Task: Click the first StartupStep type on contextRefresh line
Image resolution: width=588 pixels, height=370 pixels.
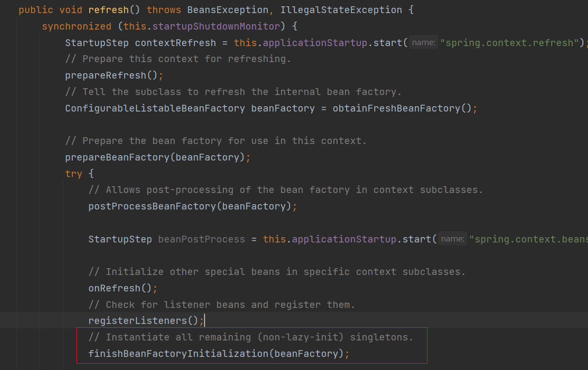Action: [97, 43]
